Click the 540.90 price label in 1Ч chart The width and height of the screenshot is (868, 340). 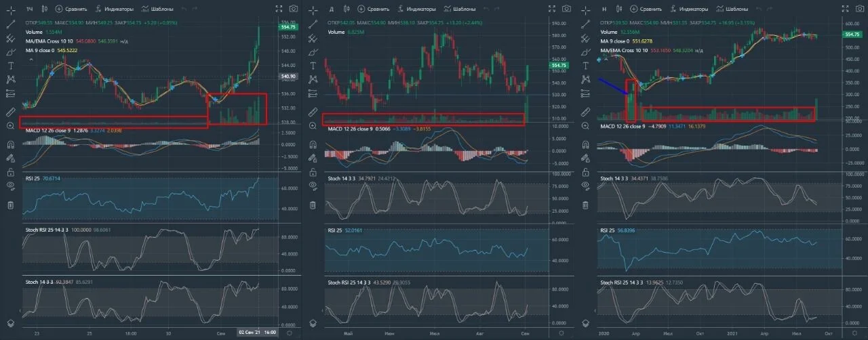coord(288,77)
